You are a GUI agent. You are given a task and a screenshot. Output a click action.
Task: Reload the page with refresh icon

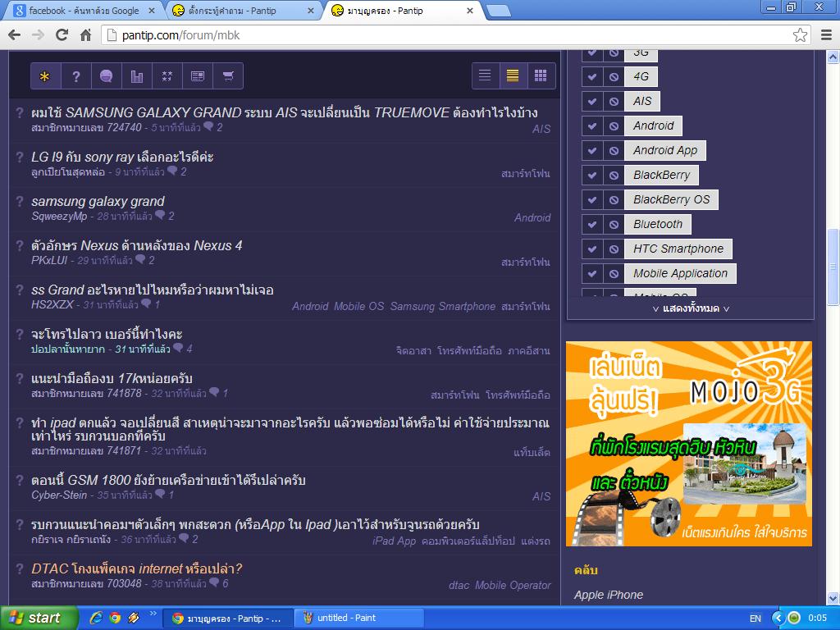pos(62,35)
